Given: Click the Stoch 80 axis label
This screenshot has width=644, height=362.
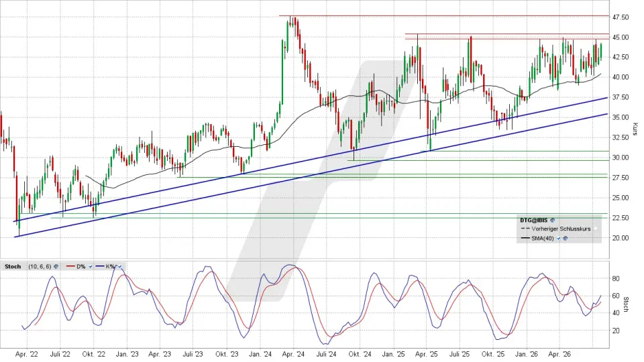Looking at the screenshot, I should pyautogui.click(x=616, y=279).
